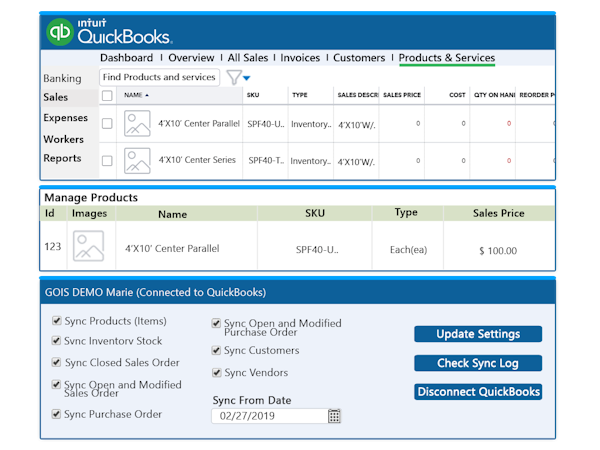Click the QTY ON HAND column header
600x450 pixels.
494,95
